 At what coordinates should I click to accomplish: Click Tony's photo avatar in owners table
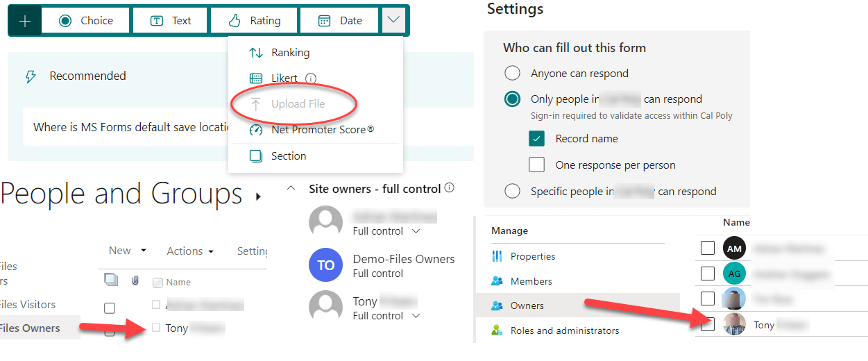click(x=735, y=324)
